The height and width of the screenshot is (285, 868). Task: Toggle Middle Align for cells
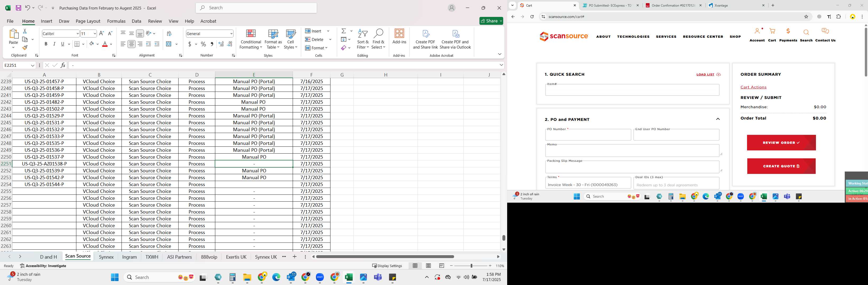131,33
